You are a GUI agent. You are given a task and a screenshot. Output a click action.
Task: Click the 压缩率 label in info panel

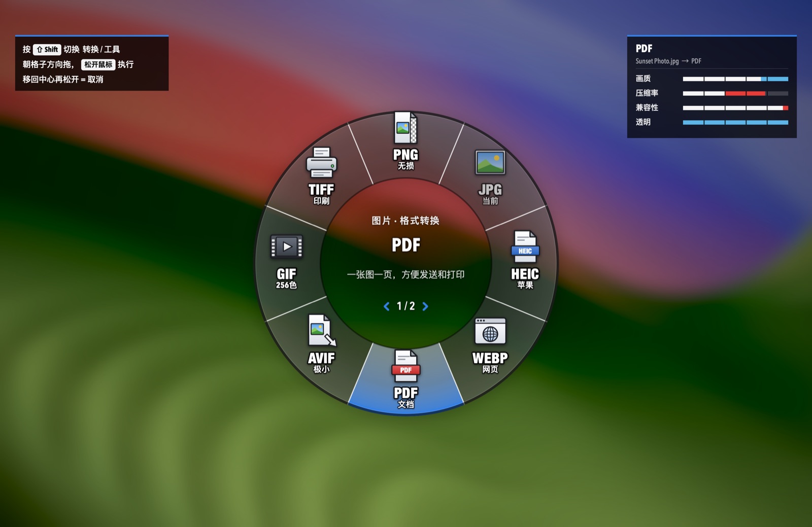647,93
